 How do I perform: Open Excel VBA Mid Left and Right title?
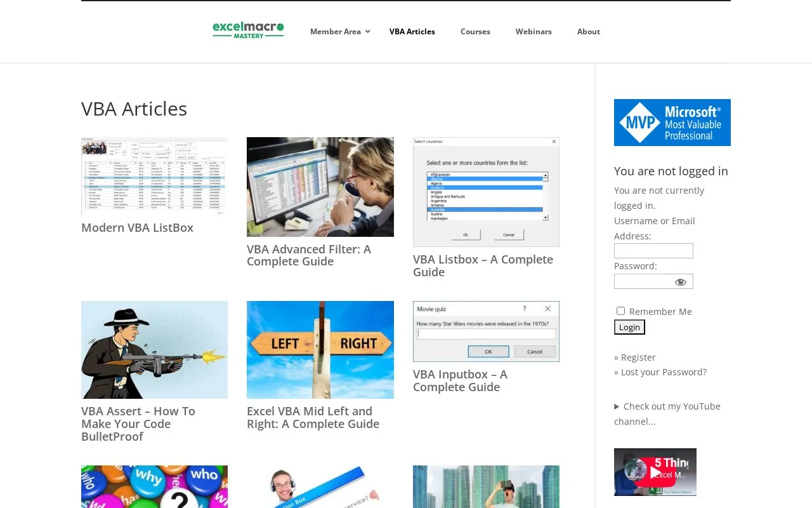(313, 418)
